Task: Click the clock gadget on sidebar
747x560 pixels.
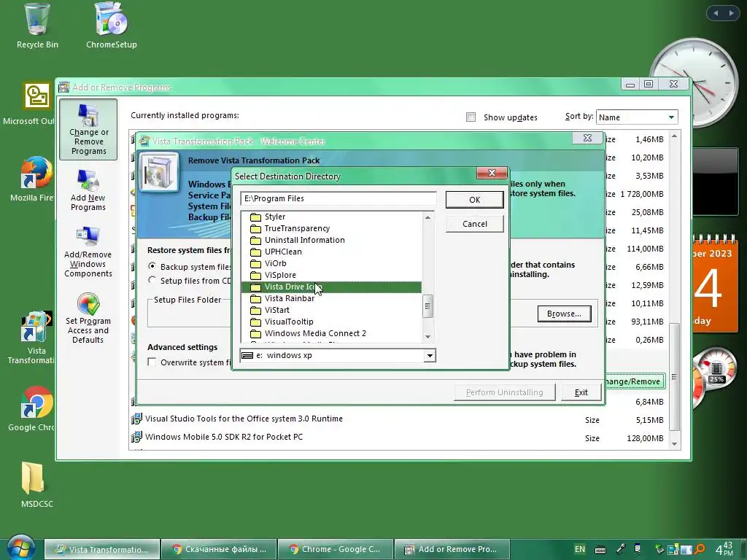Action: click(x=693, y=83)
